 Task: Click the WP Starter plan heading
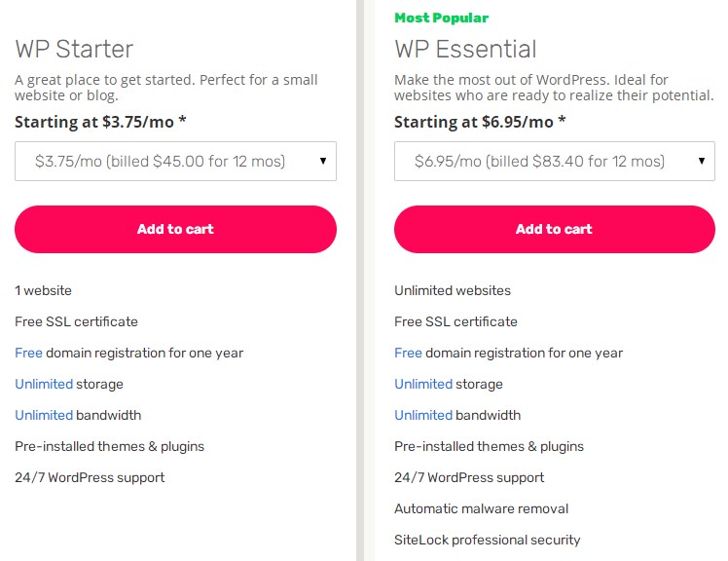tap(74, 49)
